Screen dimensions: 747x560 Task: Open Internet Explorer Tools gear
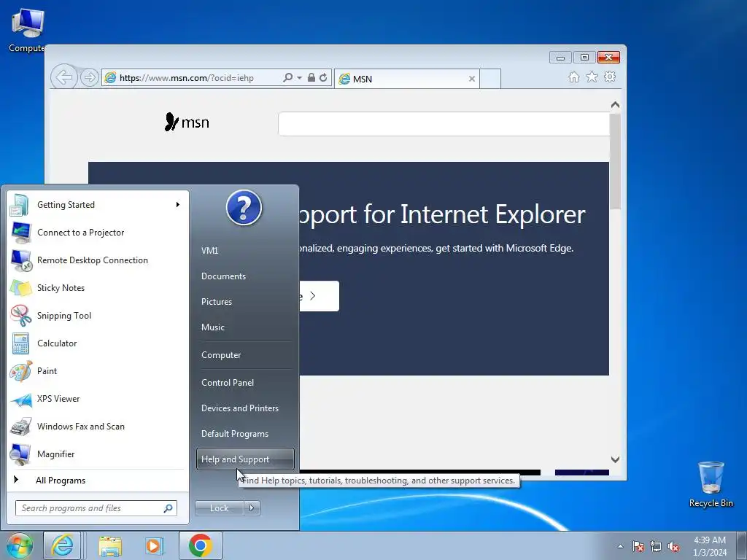(x=610, y=77)
